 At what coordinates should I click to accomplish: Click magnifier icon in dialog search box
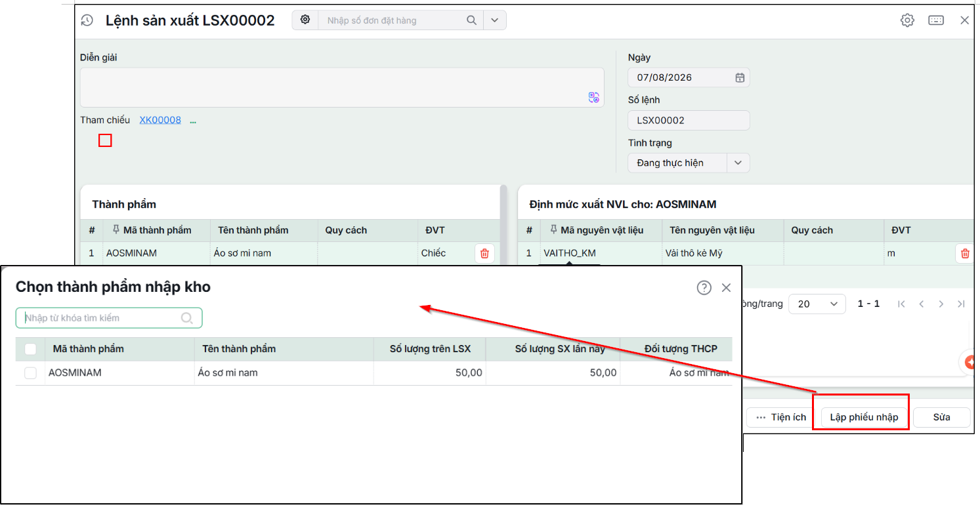click(x=187, y=318)
